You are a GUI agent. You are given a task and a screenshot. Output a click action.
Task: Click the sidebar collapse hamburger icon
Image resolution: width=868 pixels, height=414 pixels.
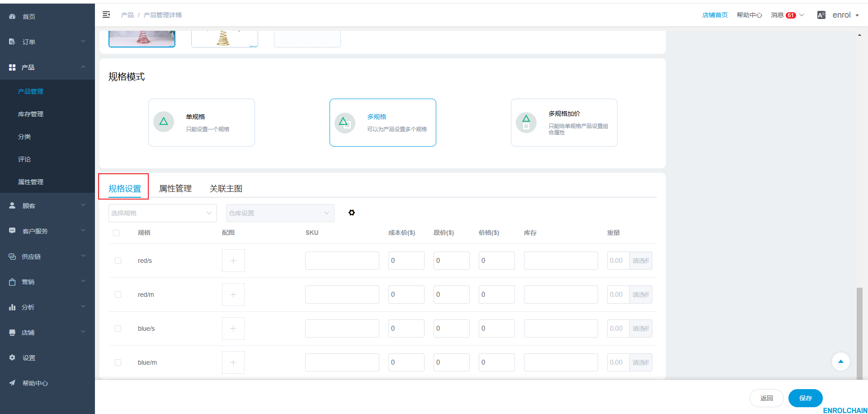pos(106,14)
